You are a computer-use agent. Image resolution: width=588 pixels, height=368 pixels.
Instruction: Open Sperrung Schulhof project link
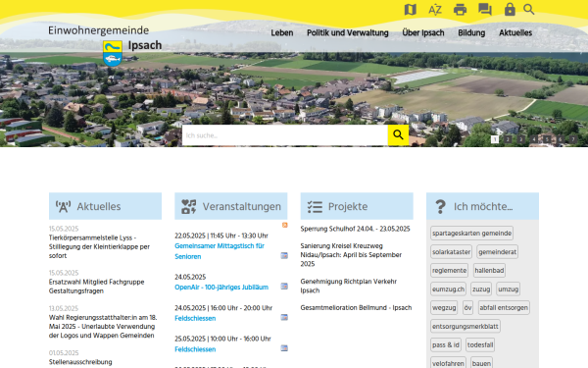[355, 229]
